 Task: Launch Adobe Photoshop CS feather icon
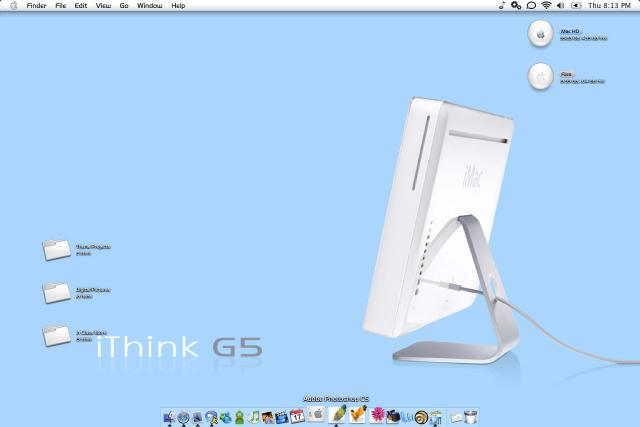pos(338,414)
